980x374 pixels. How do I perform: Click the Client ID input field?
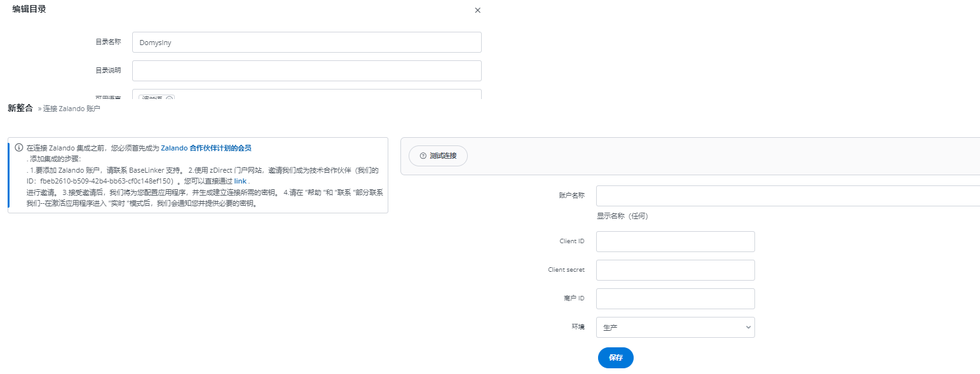pos(676,241)
